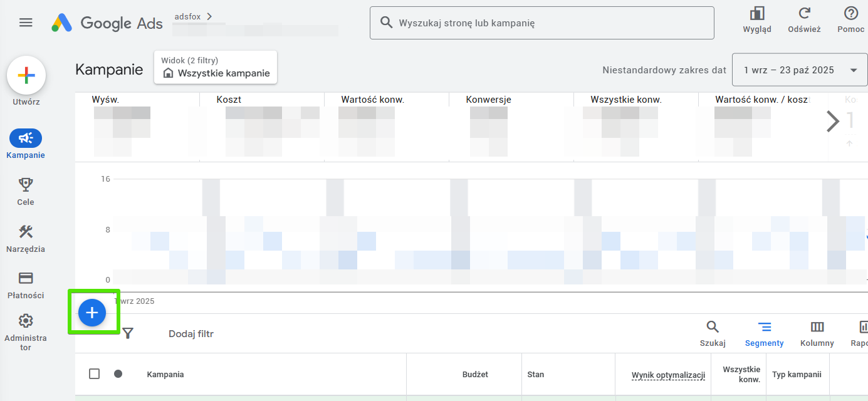The height and width of the screenshot is (401, 868).
Task: Expand the Wszystkie kampanie view selector
Action: (216, 68)
